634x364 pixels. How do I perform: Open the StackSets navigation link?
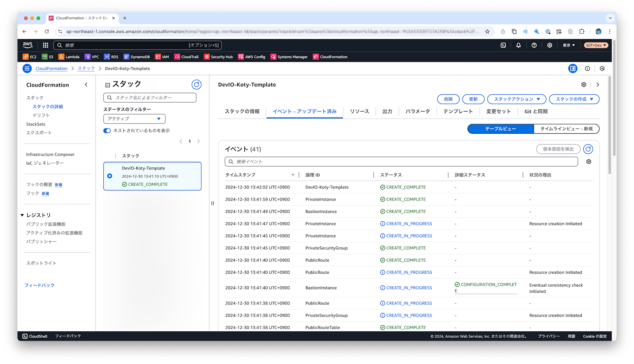pos(36,124)
